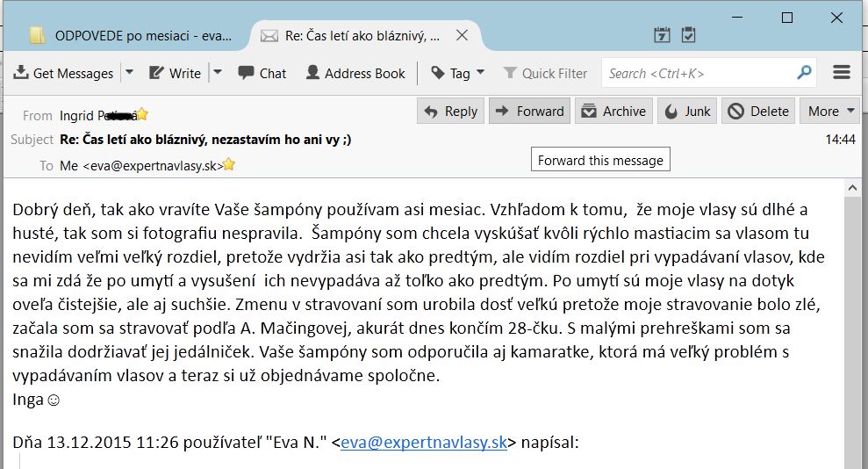Viewport: 868px width, 469px height.
Task: Toggle the Quick Filter bar
Action: (545, 73)
